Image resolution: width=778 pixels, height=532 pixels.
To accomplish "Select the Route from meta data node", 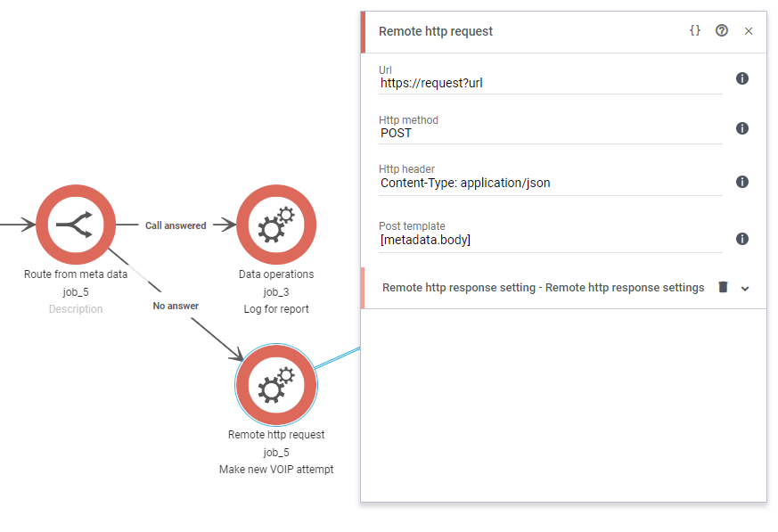I will click(x=76, y=225).
